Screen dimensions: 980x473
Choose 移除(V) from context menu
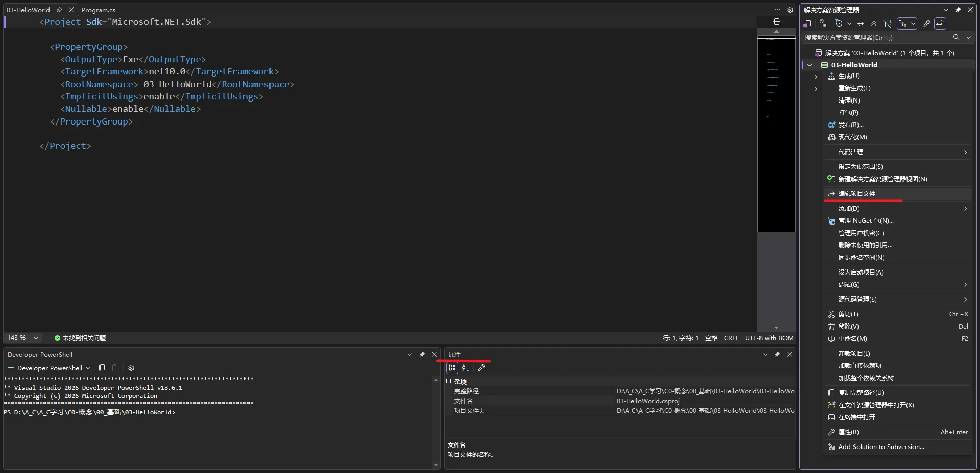897,327
